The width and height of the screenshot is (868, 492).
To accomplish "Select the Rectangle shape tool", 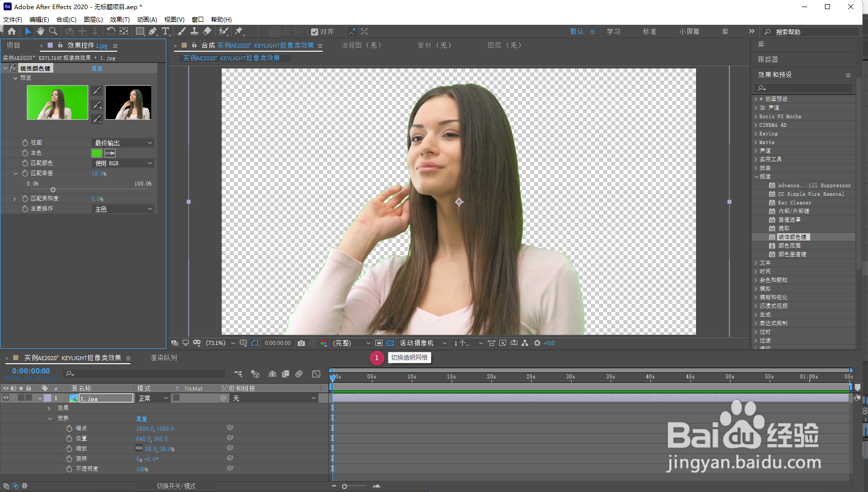I will (140, 31).
